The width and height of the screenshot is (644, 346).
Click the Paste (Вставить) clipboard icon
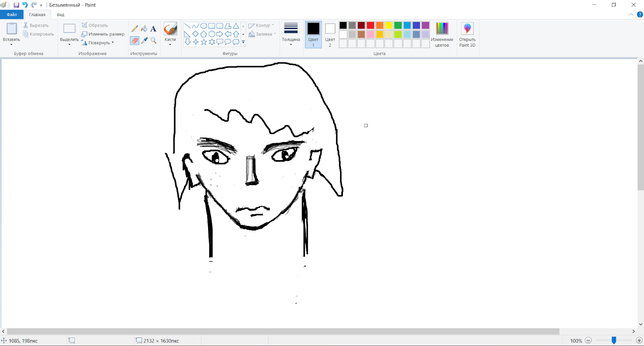12,29
